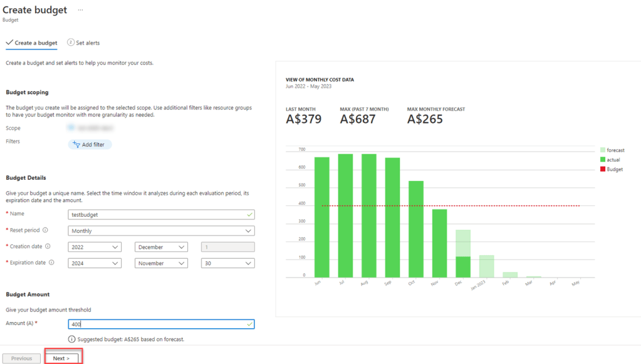This screenshot has height=364, width=641.
Task: Open the Reset period Monthly dropdown
Action: [x=161, y=231]
